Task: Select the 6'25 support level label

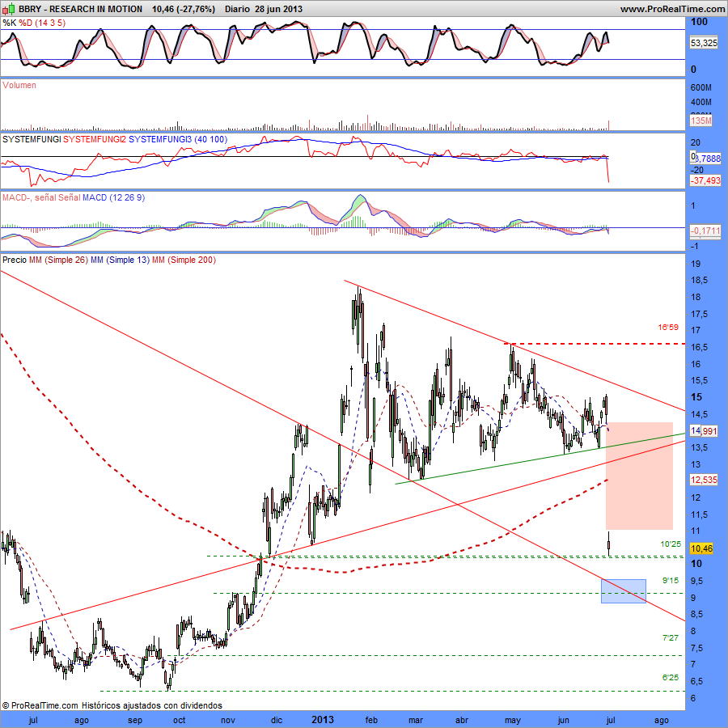Action: [x=671, y=677]
